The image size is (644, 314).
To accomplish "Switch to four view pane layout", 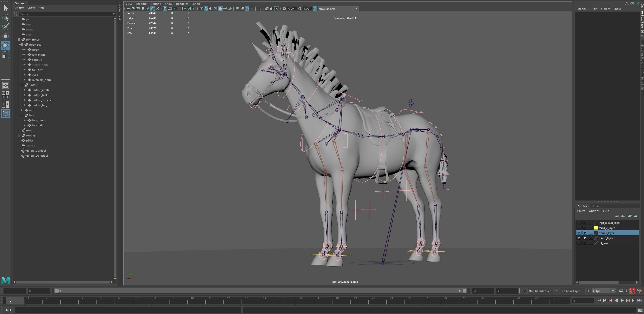I will 5,95.
